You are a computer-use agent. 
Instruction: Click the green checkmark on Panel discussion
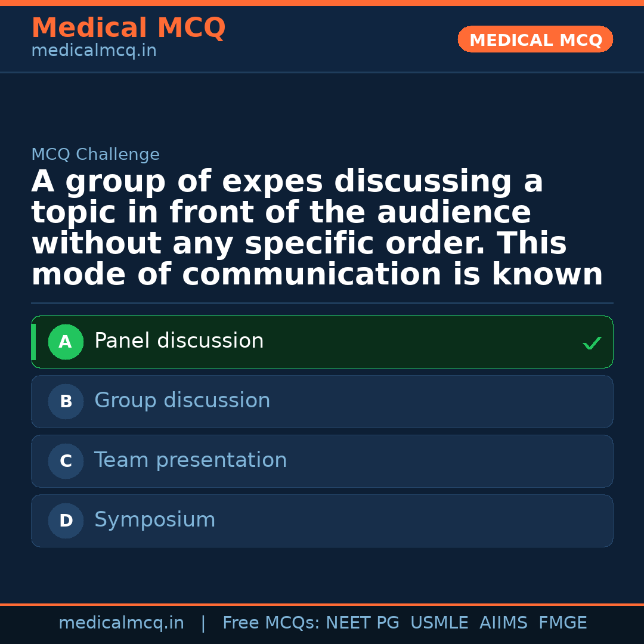(592, 343)
